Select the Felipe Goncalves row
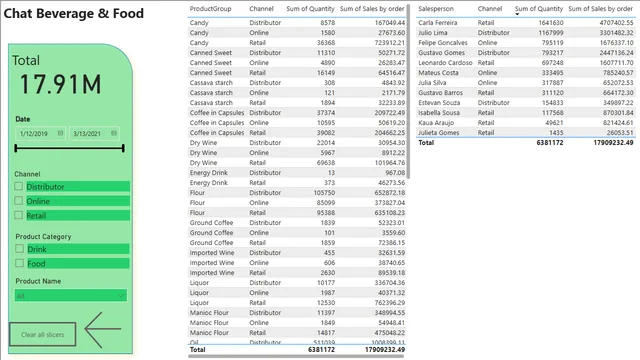This screenshot has height=360, width=640. (x=526, y=43)
